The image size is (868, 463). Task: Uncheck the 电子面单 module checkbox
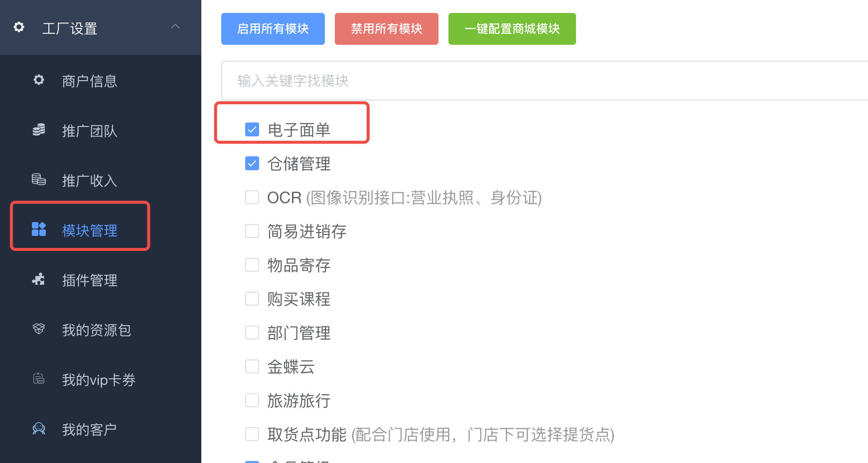(252, 129)
